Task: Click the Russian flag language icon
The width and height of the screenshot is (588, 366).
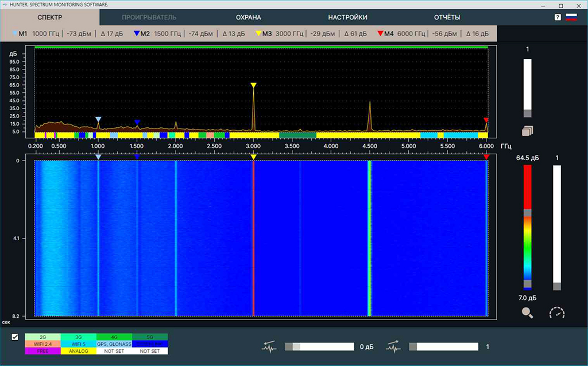Action: (571, 17)
